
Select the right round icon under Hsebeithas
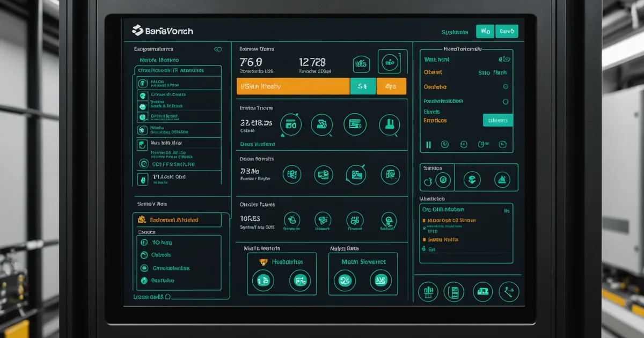pos(300,281)
